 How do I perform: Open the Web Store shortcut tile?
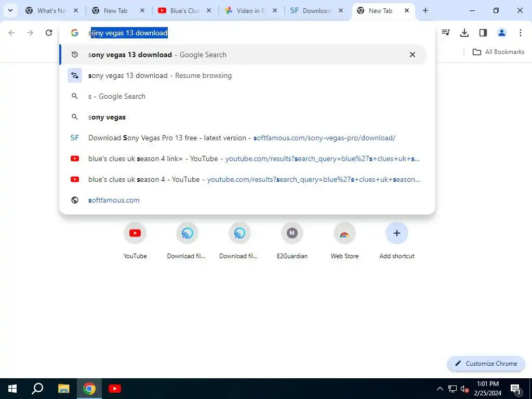pos(344,241)
